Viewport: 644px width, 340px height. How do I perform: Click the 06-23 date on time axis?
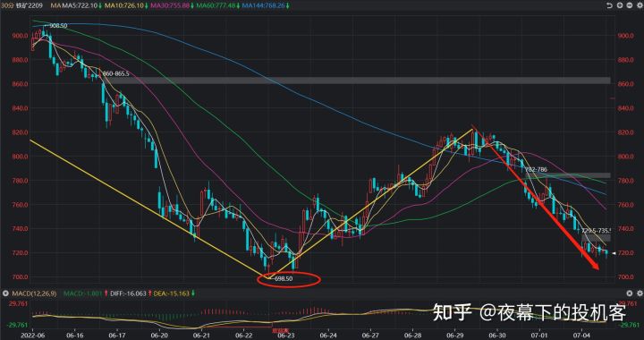(x=286, y=336)
